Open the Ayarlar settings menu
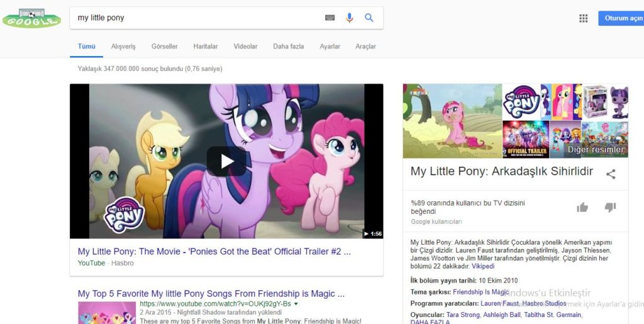 [330, 47]
